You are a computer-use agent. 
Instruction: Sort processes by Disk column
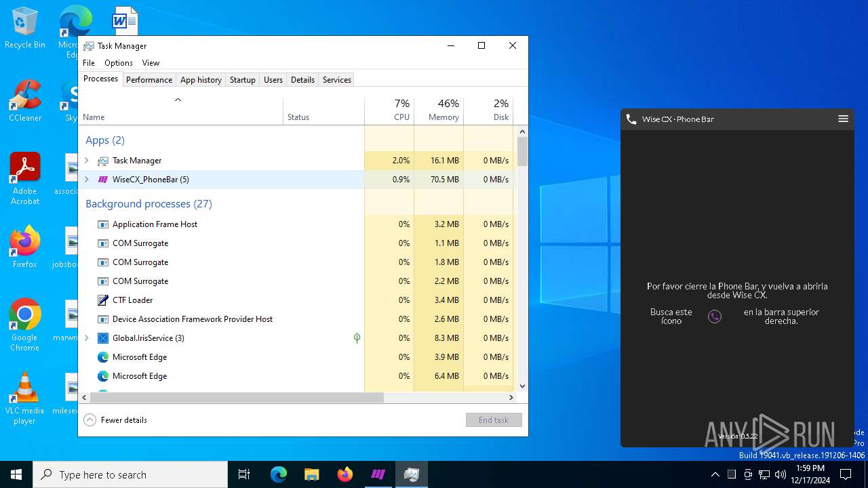pyautogui.click(x=488, y=111)
